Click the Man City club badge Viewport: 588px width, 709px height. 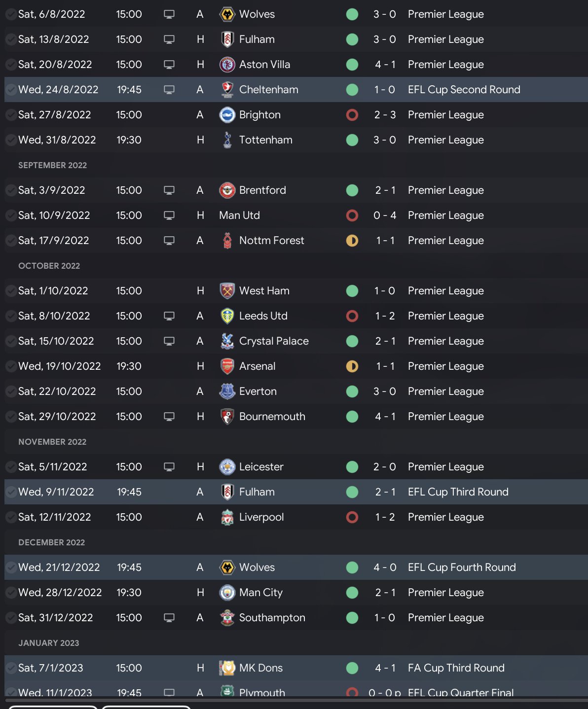227,593
